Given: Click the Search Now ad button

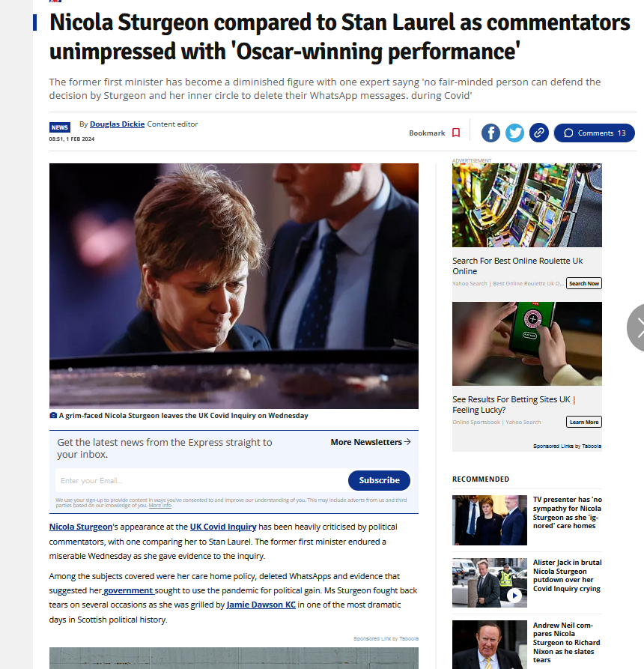Looking at the screenshot, I should point(584,283).
